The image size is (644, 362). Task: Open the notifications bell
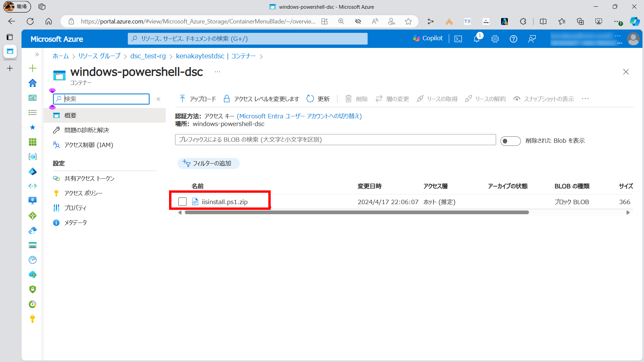point(477,39)
